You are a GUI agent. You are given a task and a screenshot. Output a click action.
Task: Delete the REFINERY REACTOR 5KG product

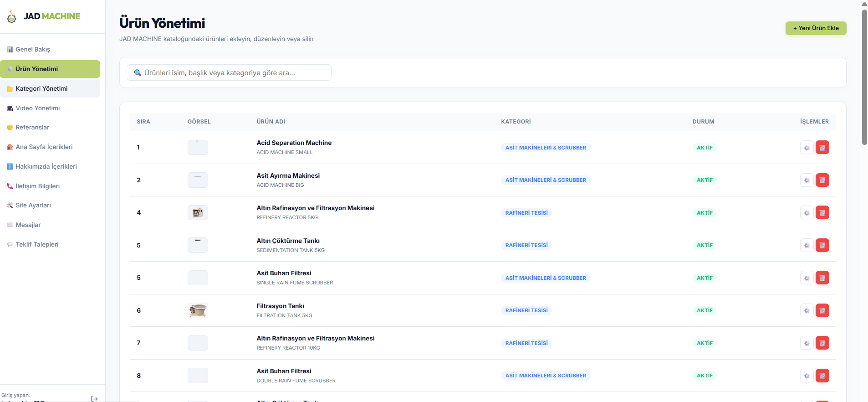pos(822,213)
